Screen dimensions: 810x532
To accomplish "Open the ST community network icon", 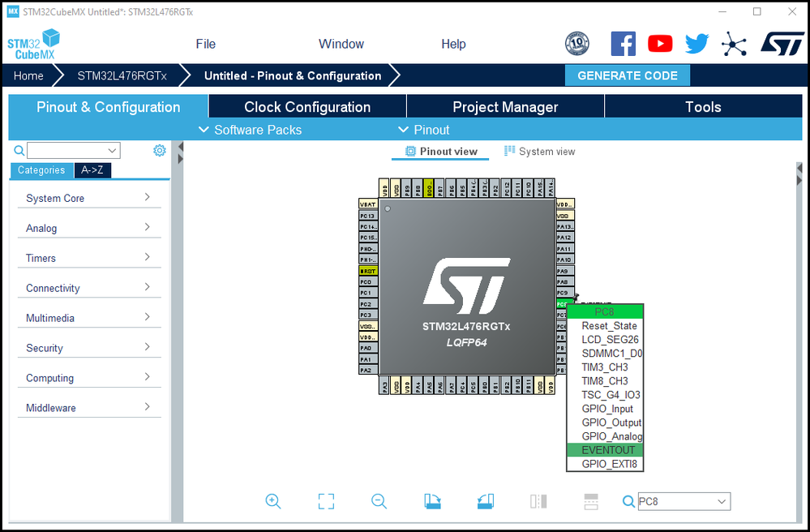I will point(734,44).
